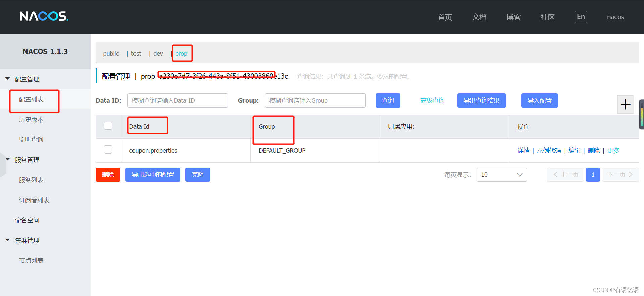Viewport: 644px width, 296px height.
Task: Click the 克隆 button
Action: click(198, 175)
